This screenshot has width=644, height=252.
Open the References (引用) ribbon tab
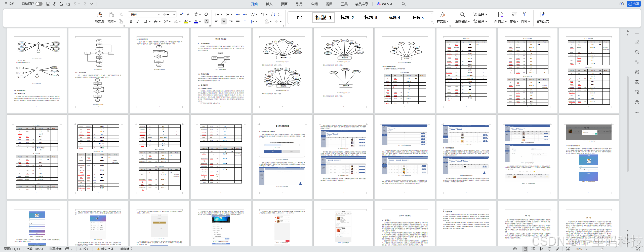tap(299, 4)
